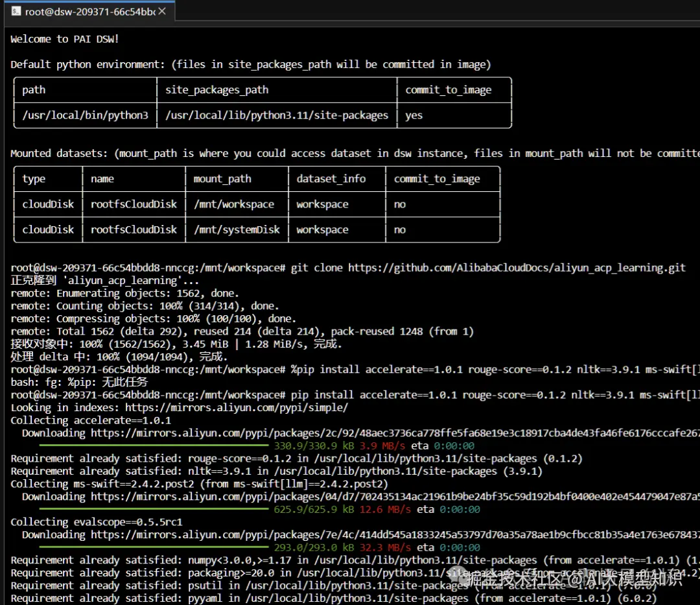Click the '/mnt/workspace' mount path cell
The width and height of the screenshot is (700, 605).
coord(234,204)
